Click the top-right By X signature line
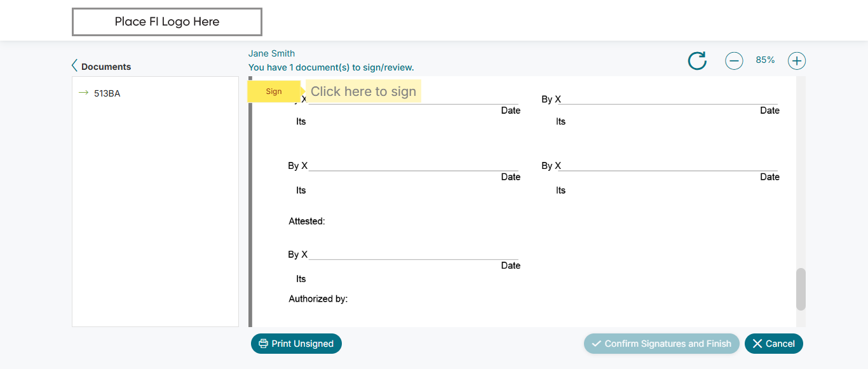Image resolution: width=868 pixels, height=369 pixels. [x=667, y=100]
